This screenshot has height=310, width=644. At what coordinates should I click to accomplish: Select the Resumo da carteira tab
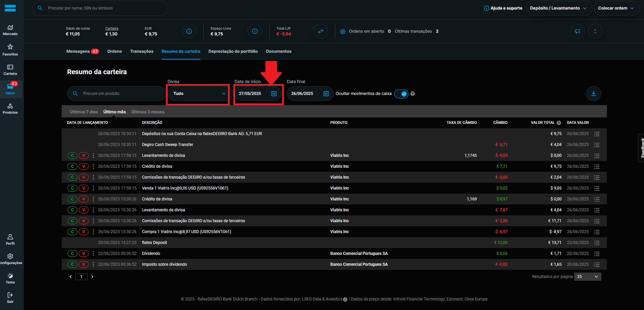(181, 51)
